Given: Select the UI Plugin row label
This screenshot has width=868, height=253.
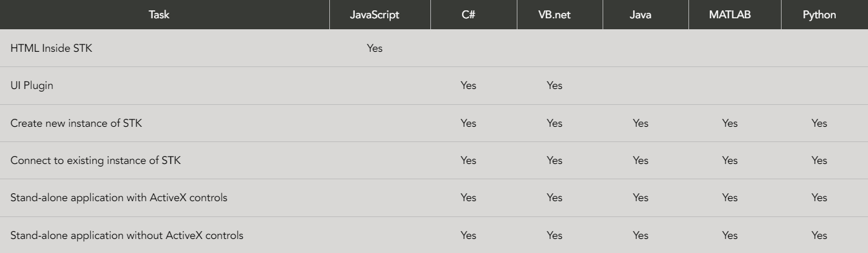Looking at the screenshot, I should pos(32,85).
